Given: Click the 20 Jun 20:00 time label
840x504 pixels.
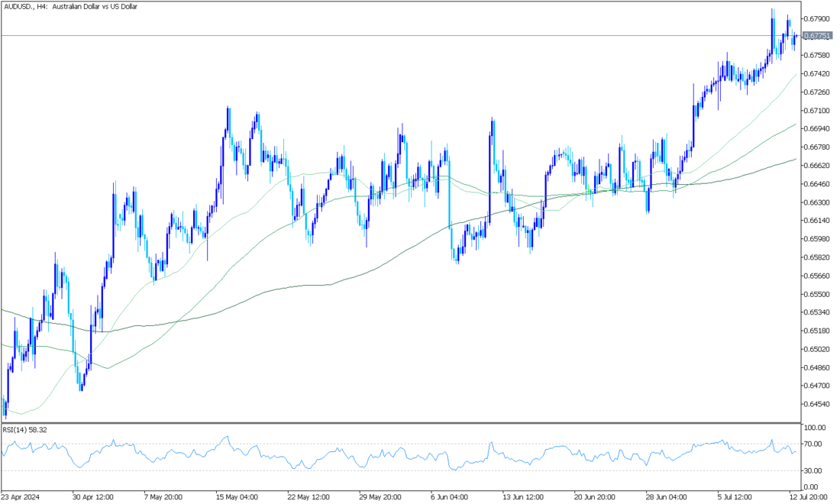Looking at the screenshot, I should coord(595,496).
